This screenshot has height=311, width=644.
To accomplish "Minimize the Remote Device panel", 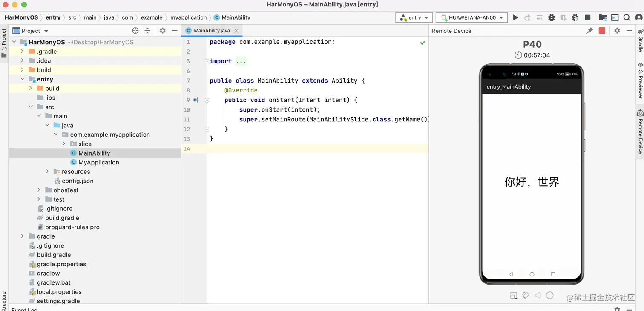I will 629,31.
